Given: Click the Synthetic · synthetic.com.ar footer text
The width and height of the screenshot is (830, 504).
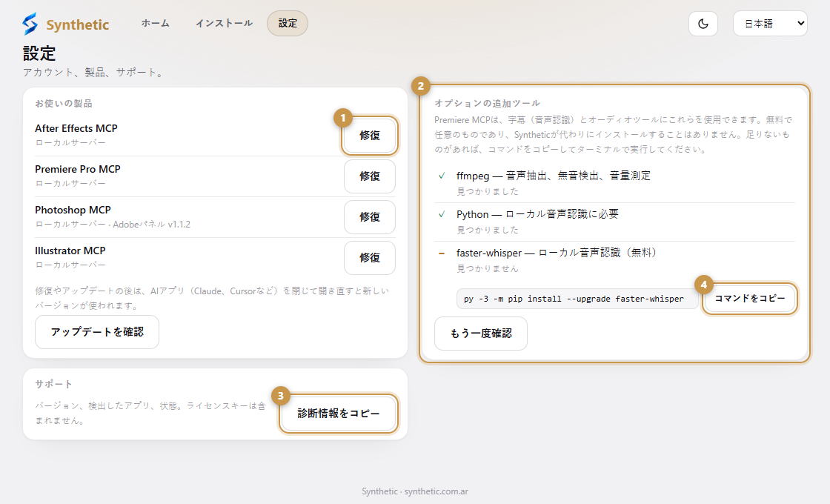Looking at the screenshot, I should (415, 491).
